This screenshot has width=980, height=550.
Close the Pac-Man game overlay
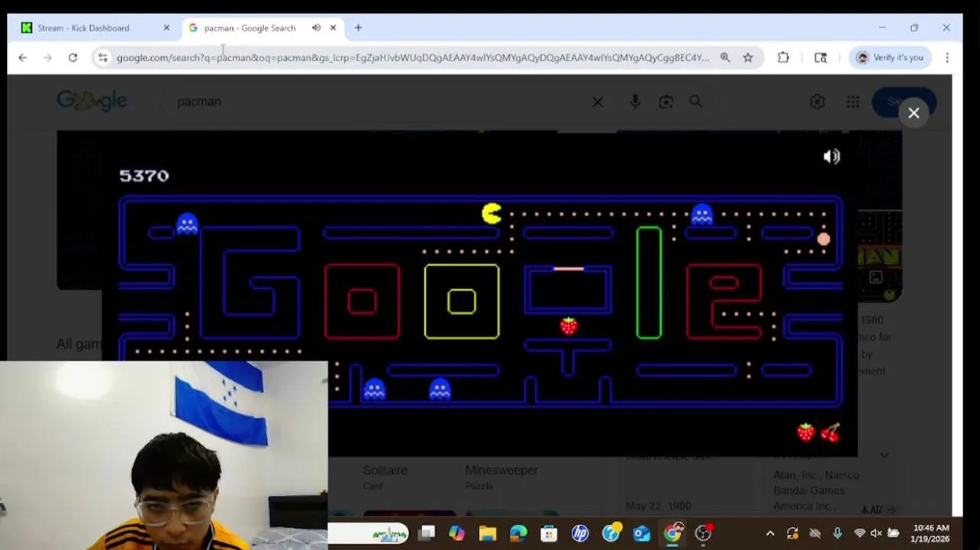coord(914,113)
